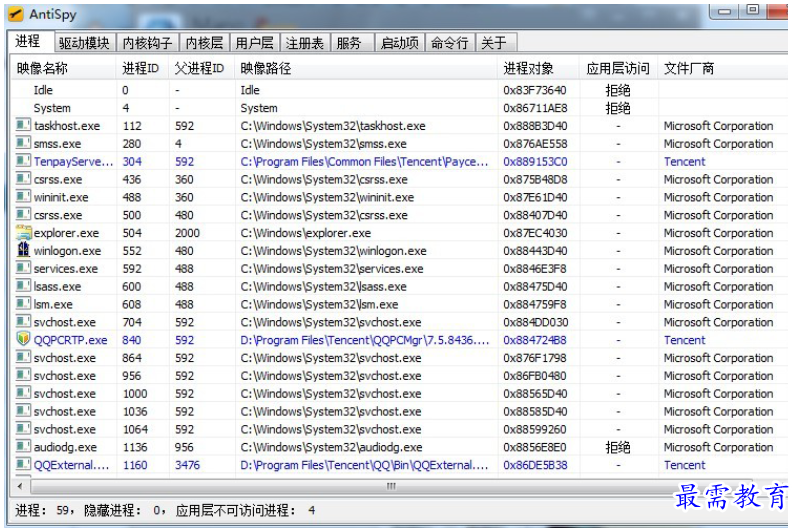Image resolution: width=797 pixels, height=528 pixels.
Task: Click icon of csrss.exe PID 500
Action: click(23, 214)
